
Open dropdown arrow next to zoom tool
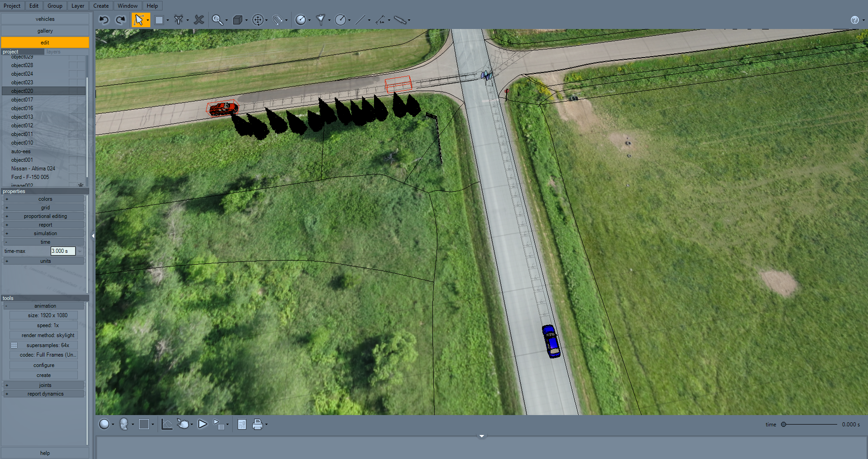226,20
